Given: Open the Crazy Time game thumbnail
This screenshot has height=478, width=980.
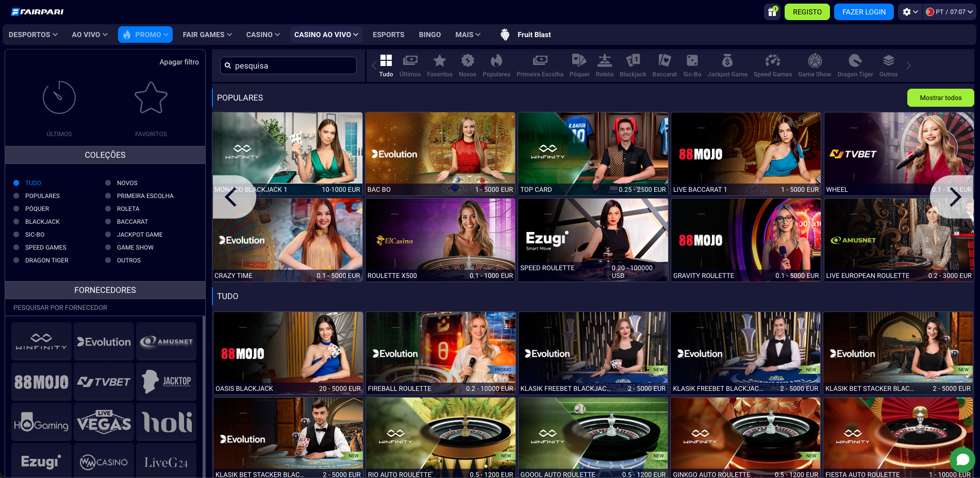Looking at the screenshot, I should point(287,240).
